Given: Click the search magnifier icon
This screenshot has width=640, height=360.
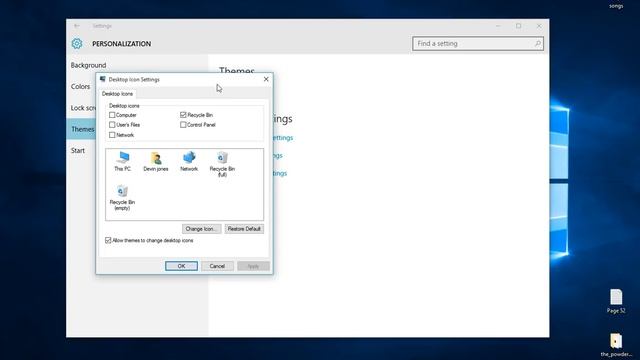Looking at the screenshot, I should [538, 43].
